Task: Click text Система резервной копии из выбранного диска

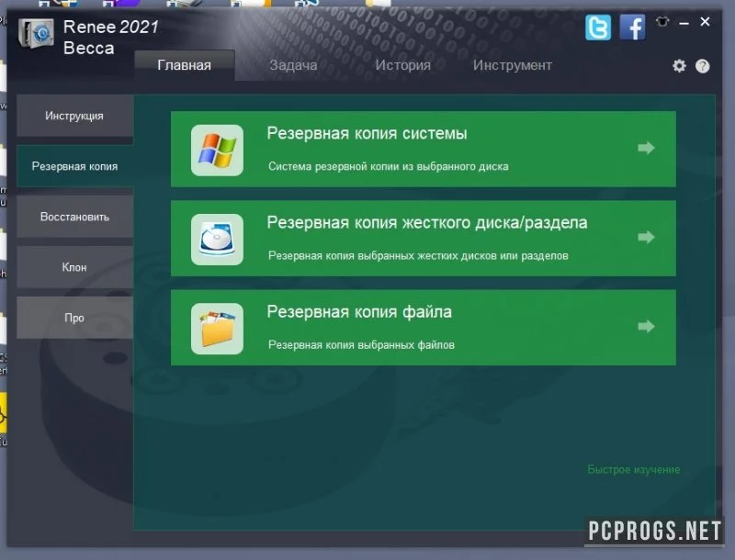Action: pos(388,166)
